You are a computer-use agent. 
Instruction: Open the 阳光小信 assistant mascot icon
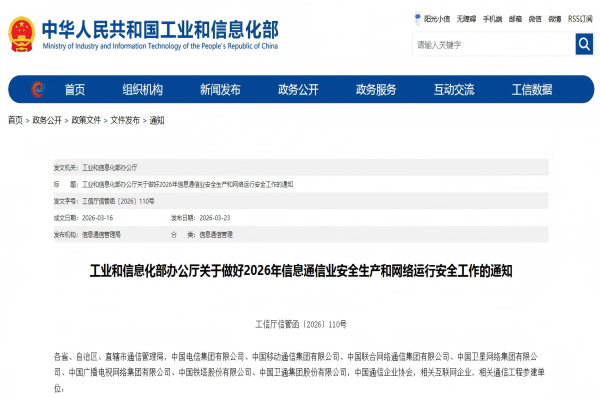point(417,18)
